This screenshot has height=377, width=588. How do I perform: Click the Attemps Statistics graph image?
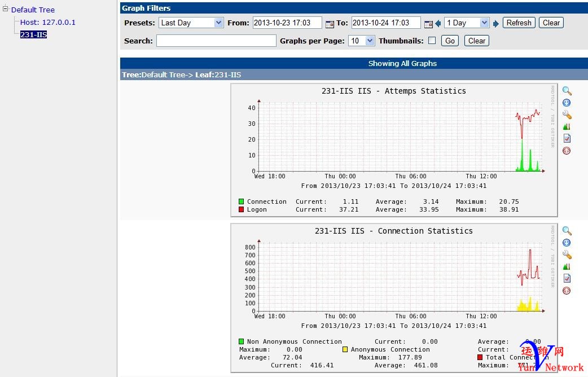[x=394, y=150]
